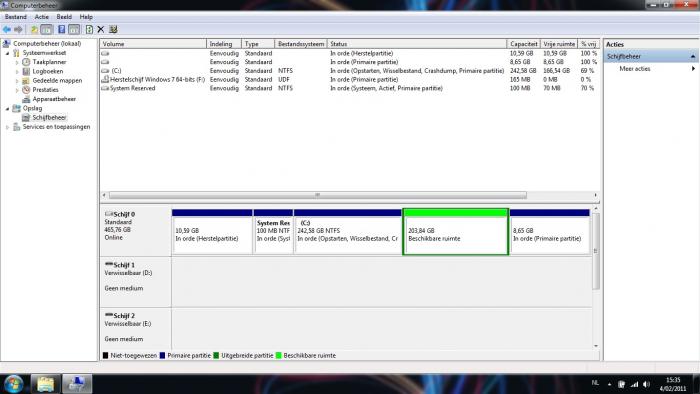Click the Forward arrow toolbar icon
Screen dimensions: 700x394
(18, 29)
